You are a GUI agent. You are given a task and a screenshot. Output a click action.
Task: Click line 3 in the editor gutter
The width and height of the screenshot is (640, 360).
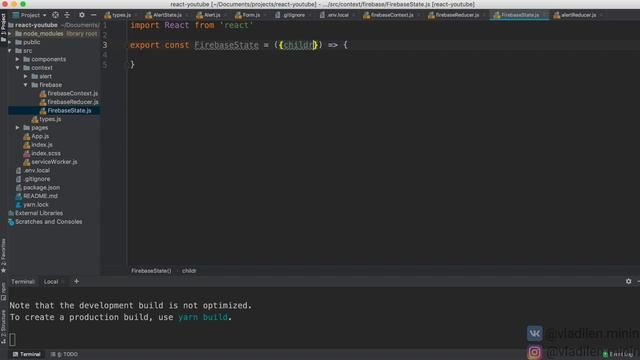105,45
